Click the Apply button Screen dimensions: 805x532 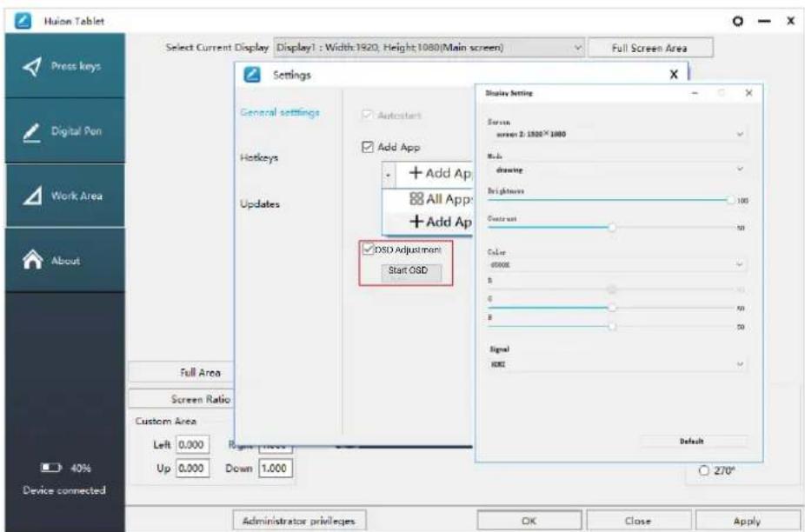point(748,521)
